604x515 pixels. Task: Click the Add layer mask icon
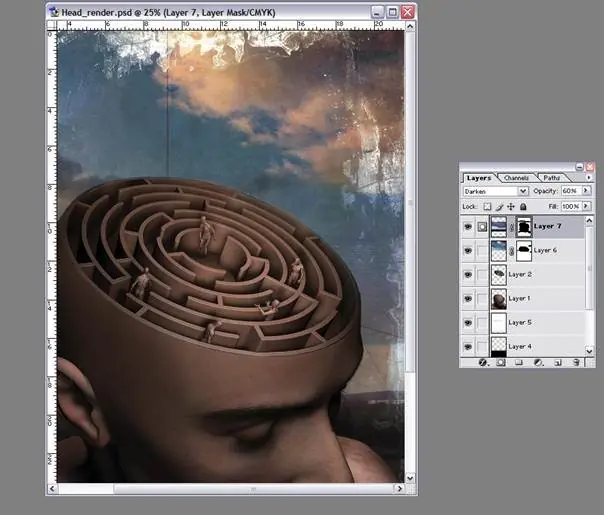tap(501, 362)
